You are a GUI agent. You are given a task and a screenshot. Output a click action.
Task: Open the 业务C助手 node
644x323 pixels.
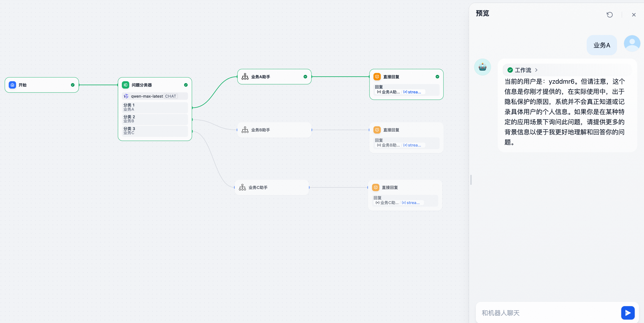[x=271, y=187]
